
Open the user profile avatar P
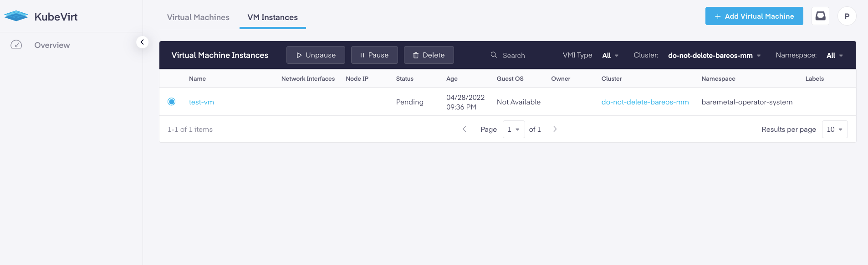pos(847,16)
